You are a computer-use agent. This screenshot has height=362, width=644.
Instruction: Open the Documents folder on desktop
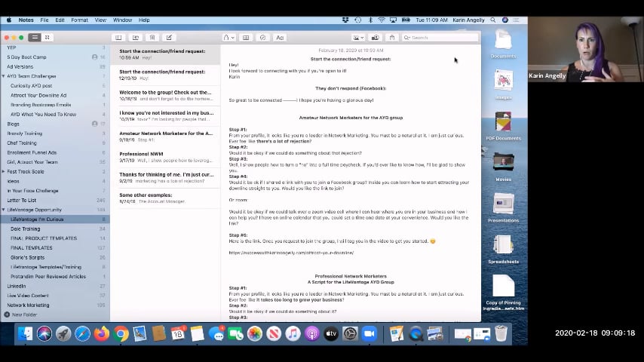(503, 44)
